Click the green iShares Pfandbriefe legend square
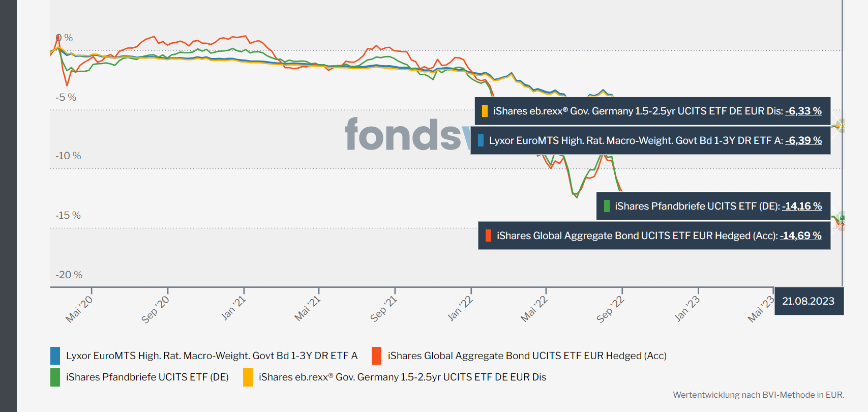The width and height of the screenshot is (868, 412). [x=55, y=377]
